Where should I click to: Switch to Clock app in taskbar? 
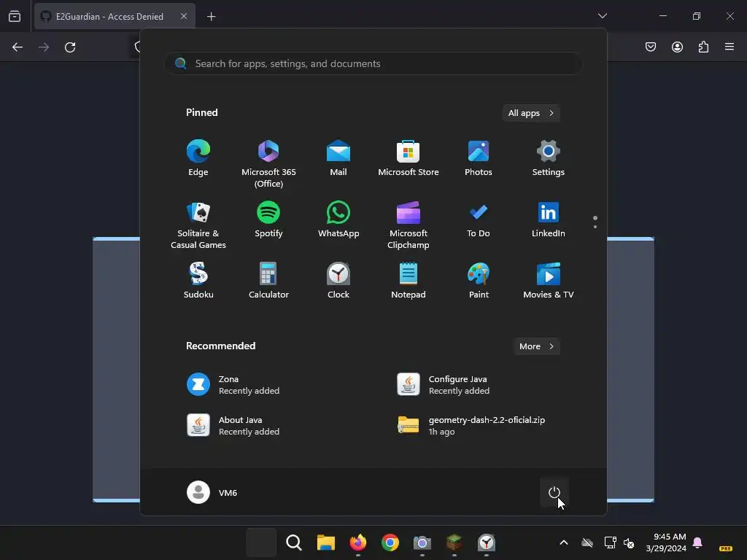pyautogui.click(x=487, y=542)
